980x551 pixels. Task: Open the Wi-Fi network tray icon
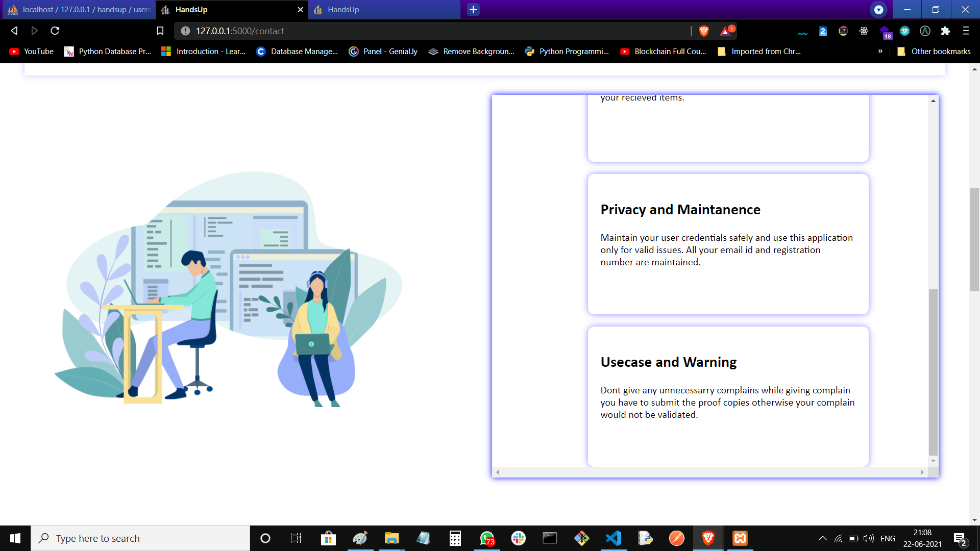pos(838,538)
